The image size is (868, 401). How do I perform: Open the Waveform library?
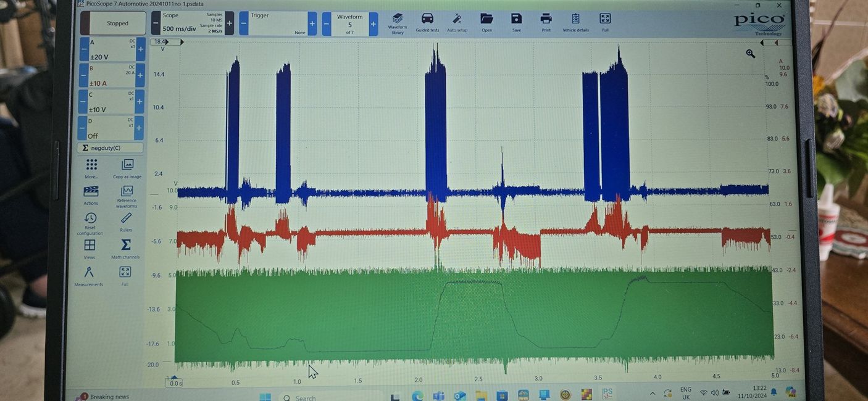398,23
